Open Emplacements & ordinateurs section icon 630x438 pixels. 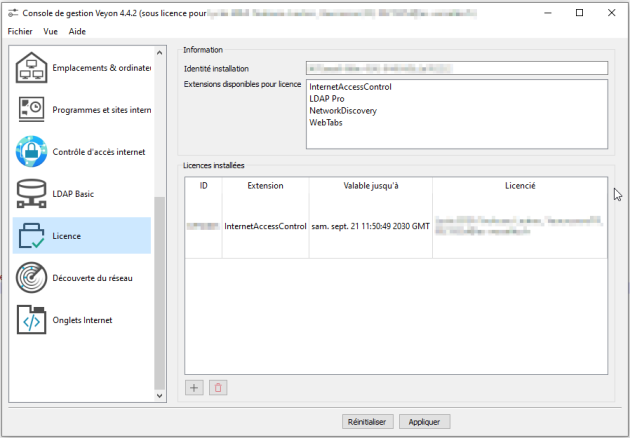[x=31, y=68]
